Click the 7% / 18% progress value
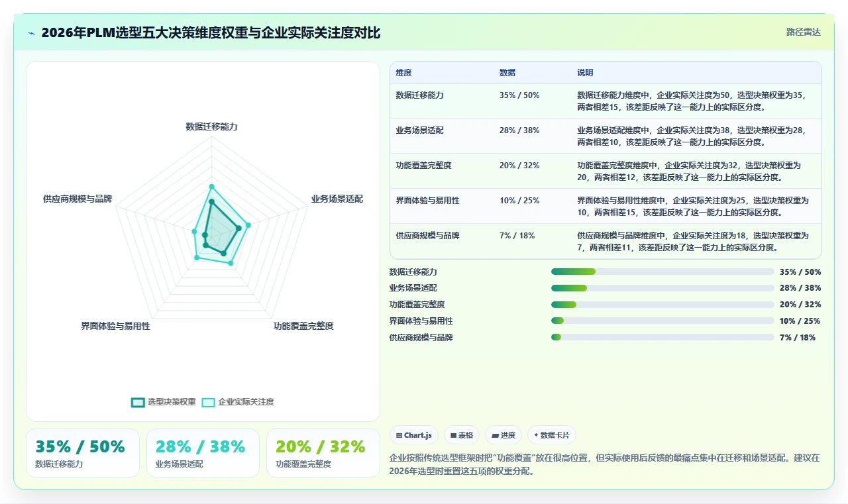 point(798,337)
